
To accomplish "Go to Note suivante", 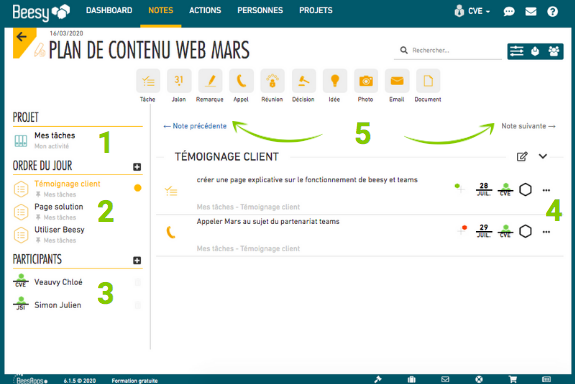I will click(528, 126).
